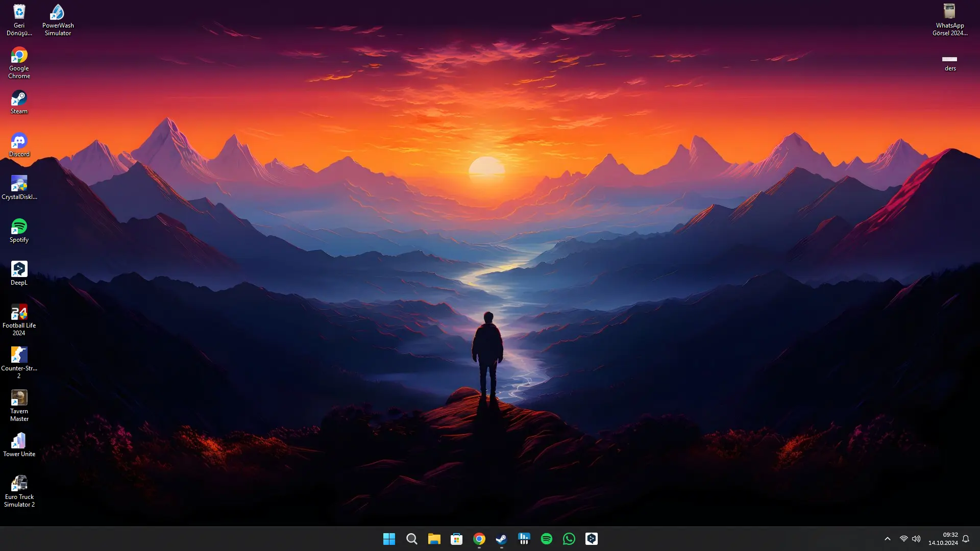
Task: Select the Euro Truck Simulator 2 shortcut
Action: (19, 491)
